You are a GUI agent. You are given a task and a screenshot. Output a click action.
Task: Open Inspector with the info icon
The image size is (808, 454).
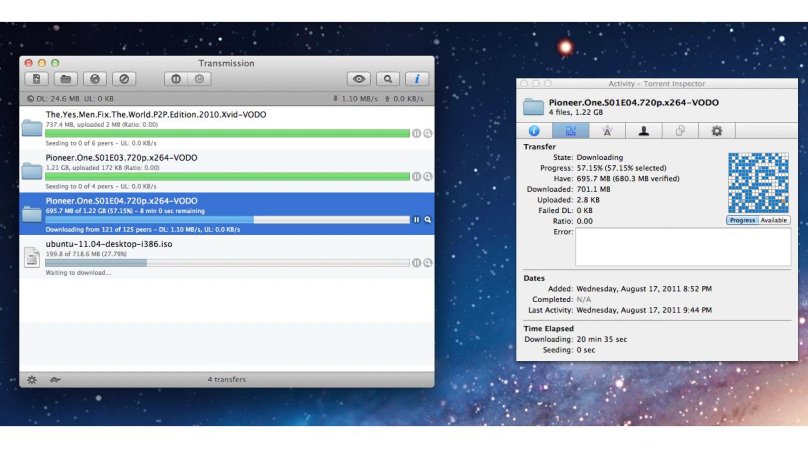pos(416,79)
